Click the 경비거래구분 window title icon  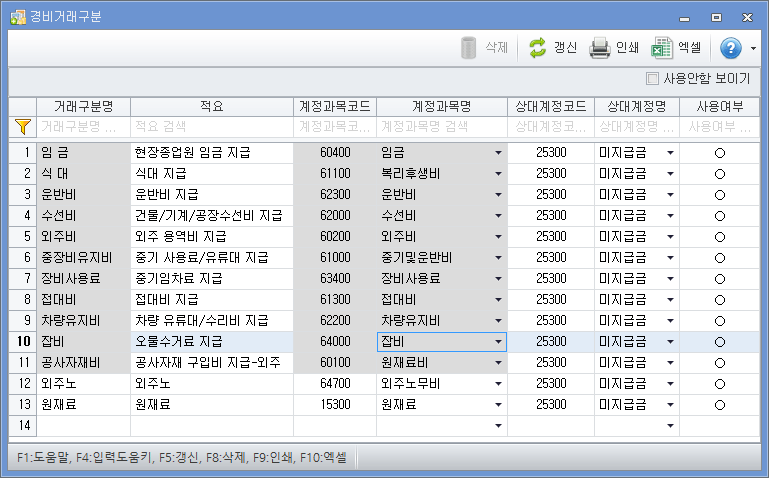click(18, 17)
